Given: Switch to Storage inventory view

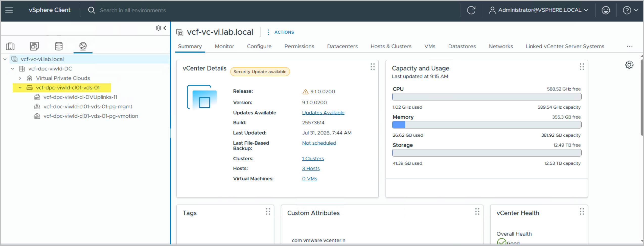Looking at the screenshot, I should 59,46.
